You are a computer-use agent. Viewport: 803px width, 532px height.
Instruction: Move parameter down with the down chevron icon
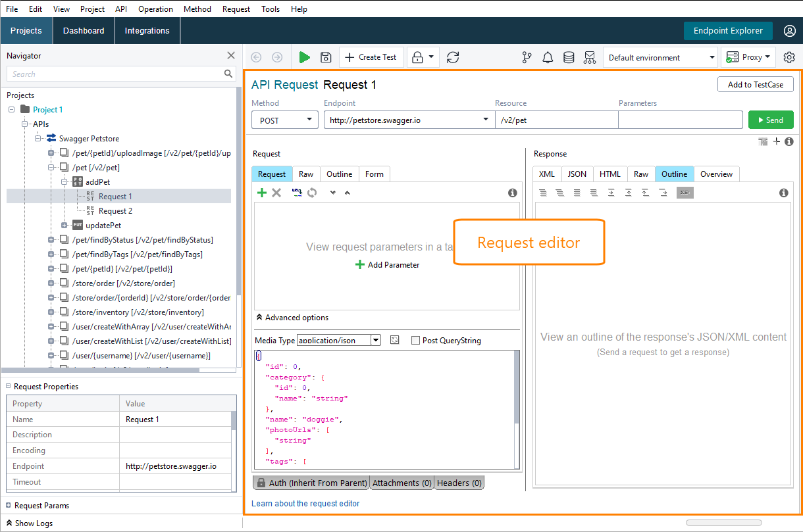[x=333, y=193]
